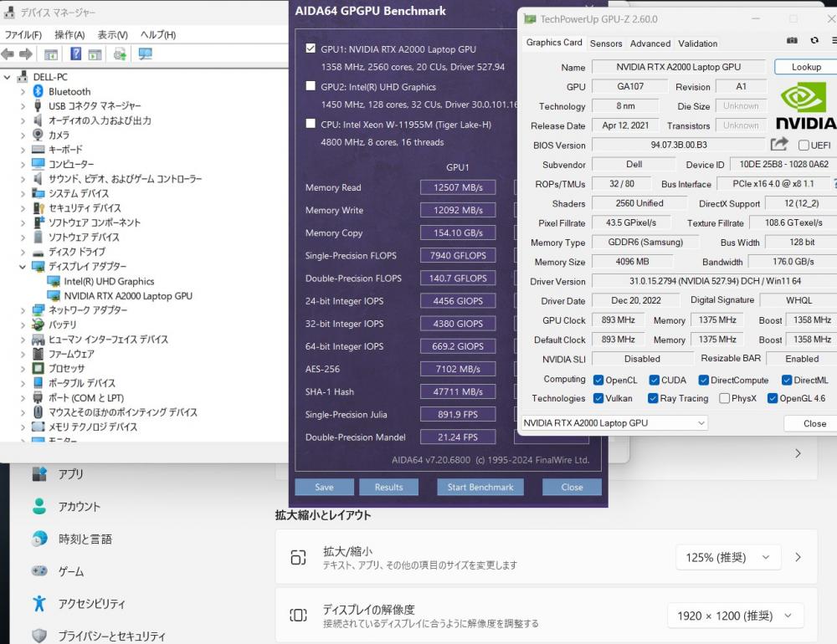Screen dimensions: 837x644
Task: Click the GPU-Z refresh icon
Action: (x=814, y=40)
